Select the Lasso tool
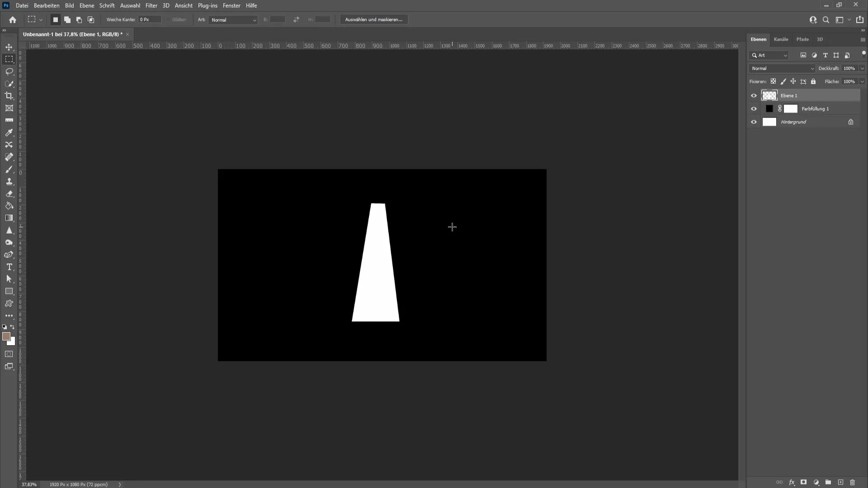The height and width of the screenshot is (488, 868). point(9,71)
